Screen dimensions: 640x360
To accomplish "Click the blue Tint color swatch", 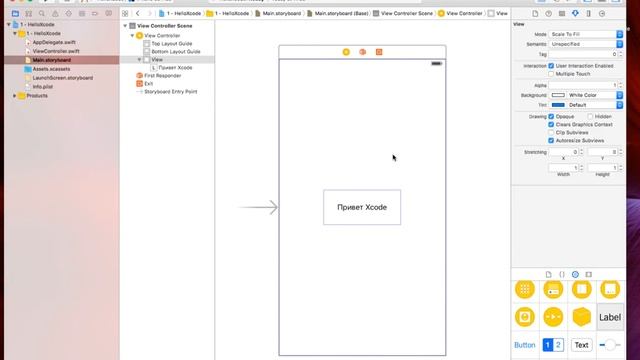I will [x=558, y=105].
